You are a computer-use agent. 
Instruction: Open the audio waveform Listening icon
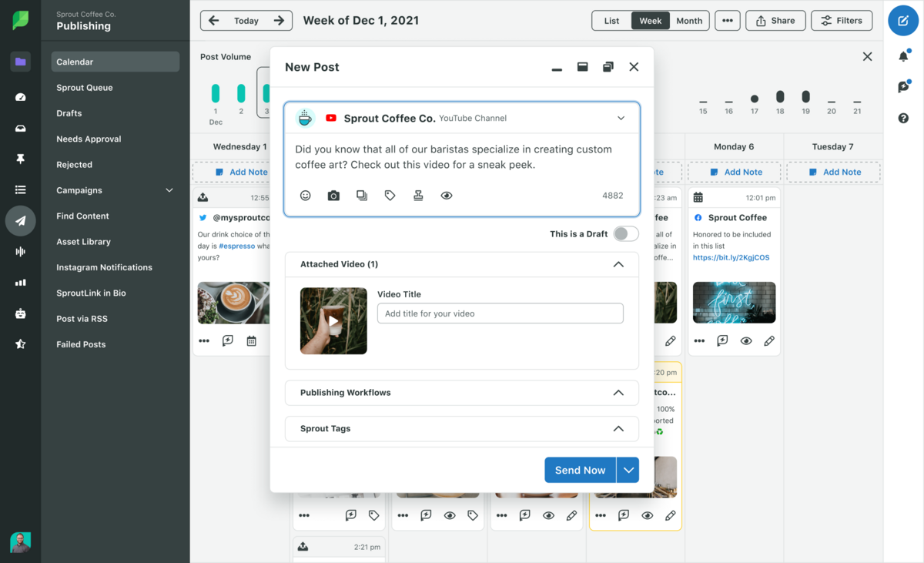[21, 252]
